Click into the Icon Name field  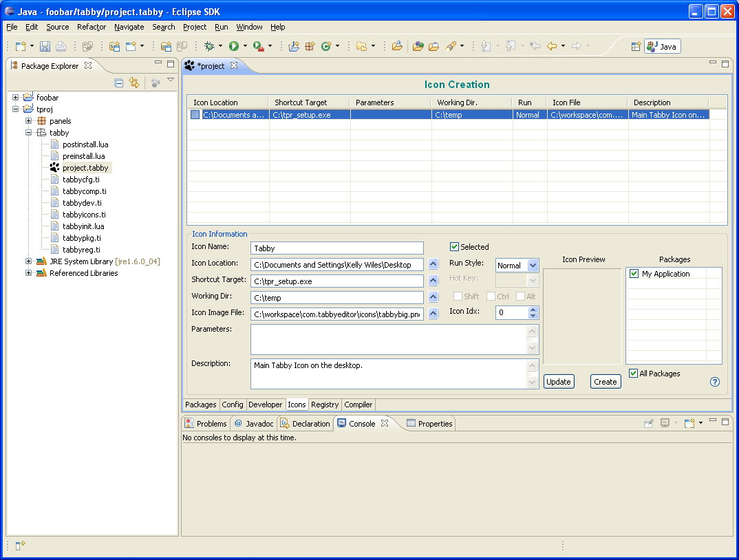pos(337,248)
